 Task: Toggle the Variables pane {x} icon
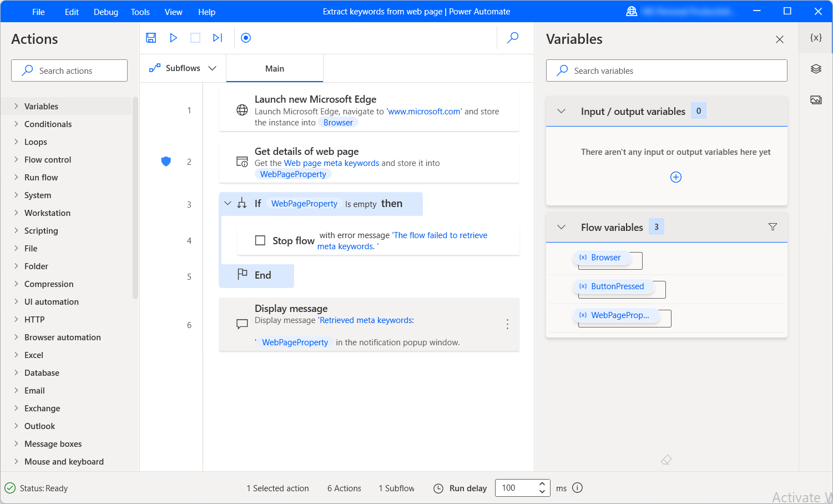click(x=816, y=38)
